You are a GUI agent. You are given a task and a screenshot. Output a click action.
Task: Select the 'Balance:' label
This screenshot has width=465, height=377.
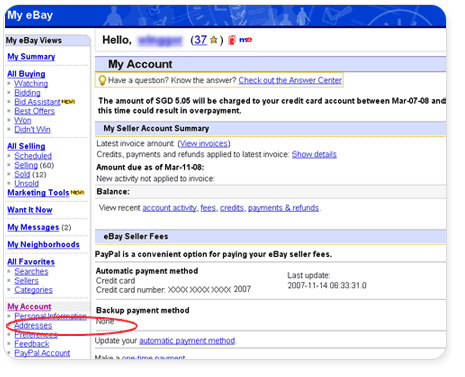(113, 192)
